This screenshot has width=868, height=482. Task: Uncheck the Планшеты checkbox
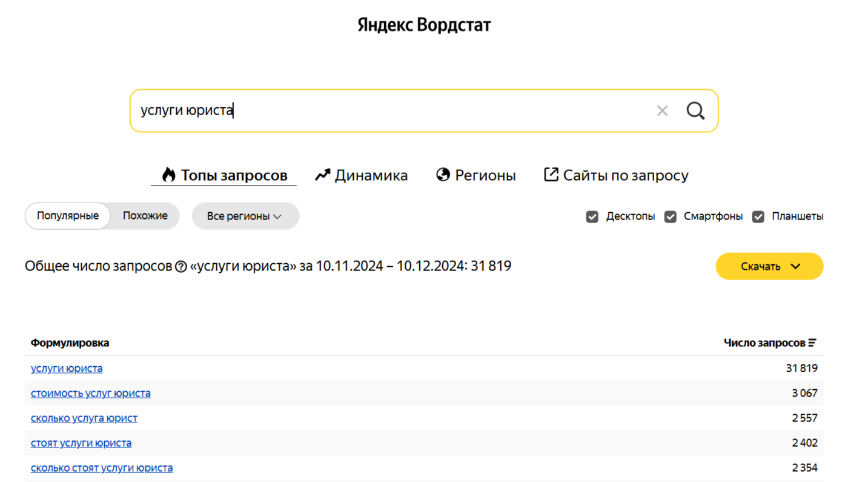tap(758, 216)
